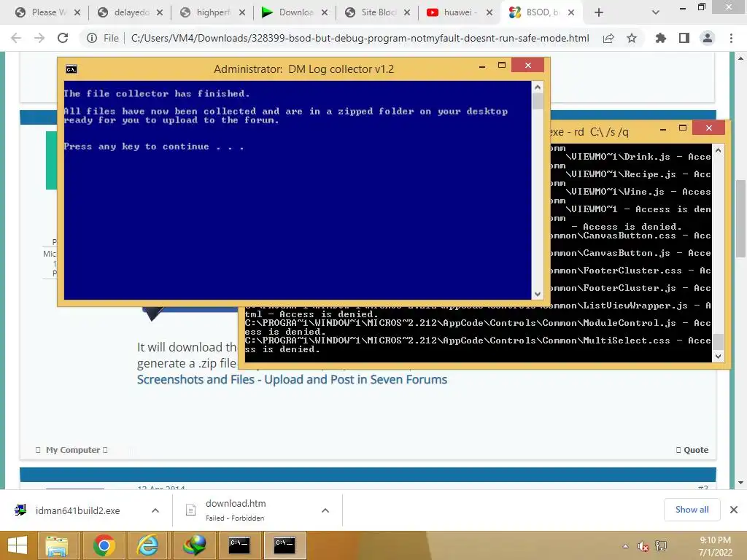Screen dimensions: 747x560
Task: Open the site information icon next to File
Action: pos(92,38)
